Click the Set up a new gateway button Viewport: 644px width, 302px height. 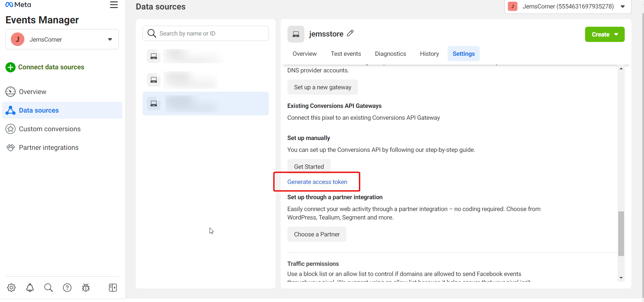[322, 87]
